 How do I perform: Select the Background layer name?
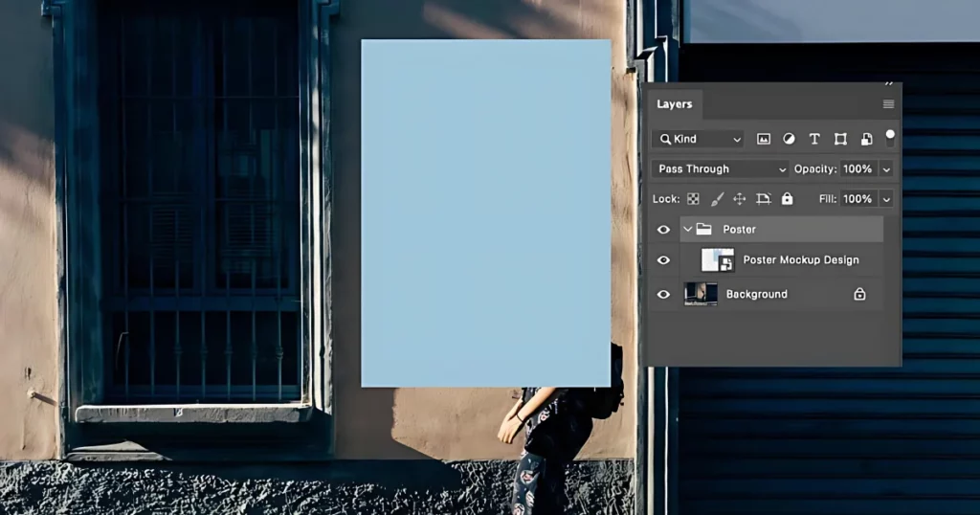coord(756,294)
